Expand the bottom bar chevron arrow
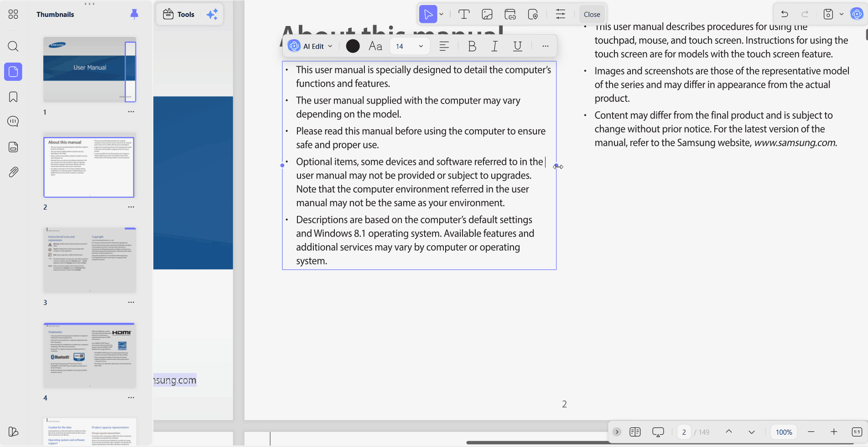This screenshot has width=868, height=447. 617,432
